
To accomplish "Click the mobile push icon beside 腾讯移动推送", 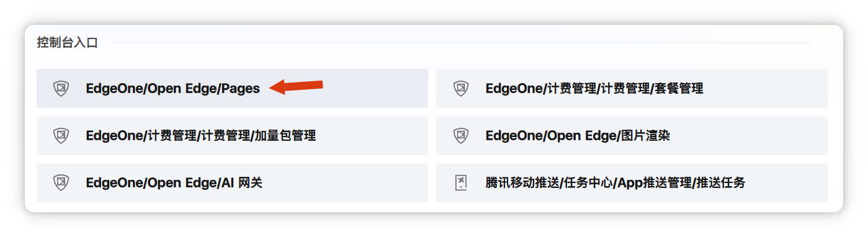I will coord(460,182).
